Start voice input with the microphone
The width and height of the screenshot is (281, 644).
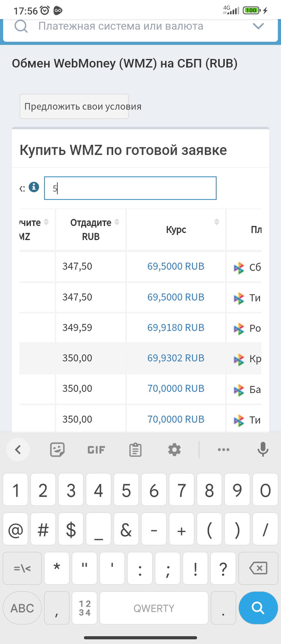tap(263, 450)
